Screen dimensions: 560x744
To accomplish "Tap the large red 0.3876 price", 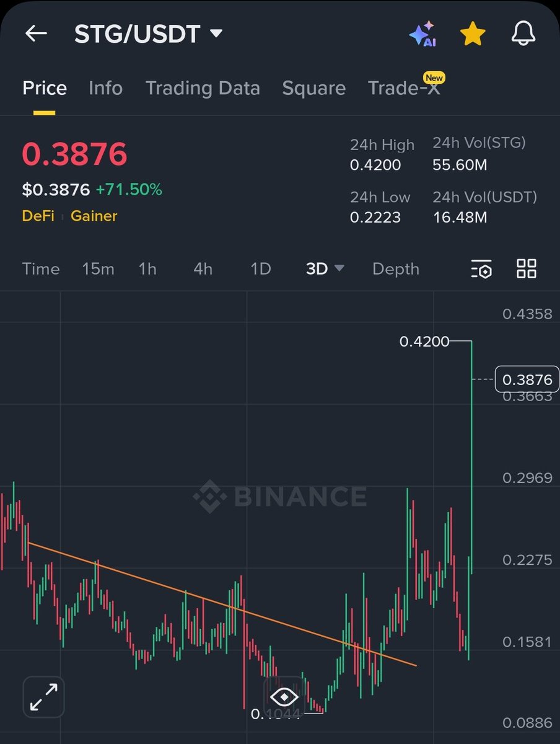I will [x=74, y=154].
